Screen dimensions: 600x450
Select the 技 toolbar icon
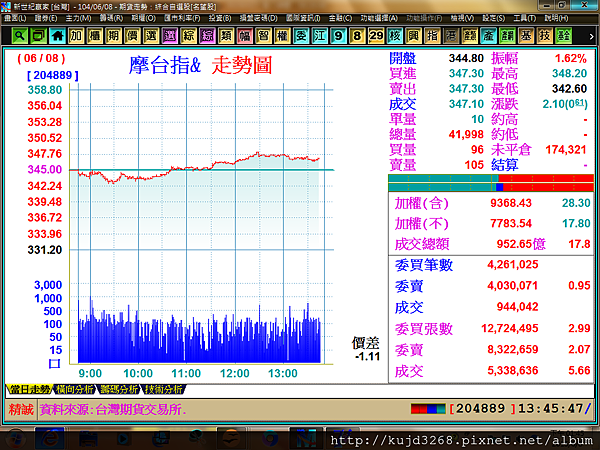545,36
